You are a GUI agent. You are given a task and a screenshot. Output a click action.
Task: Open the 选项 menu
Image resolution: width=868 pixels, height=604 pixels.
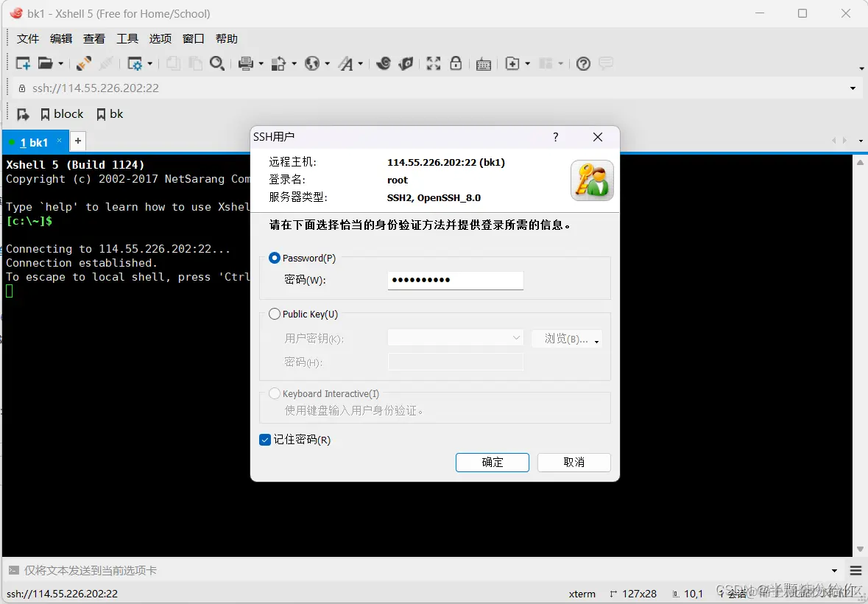(160, 39)
